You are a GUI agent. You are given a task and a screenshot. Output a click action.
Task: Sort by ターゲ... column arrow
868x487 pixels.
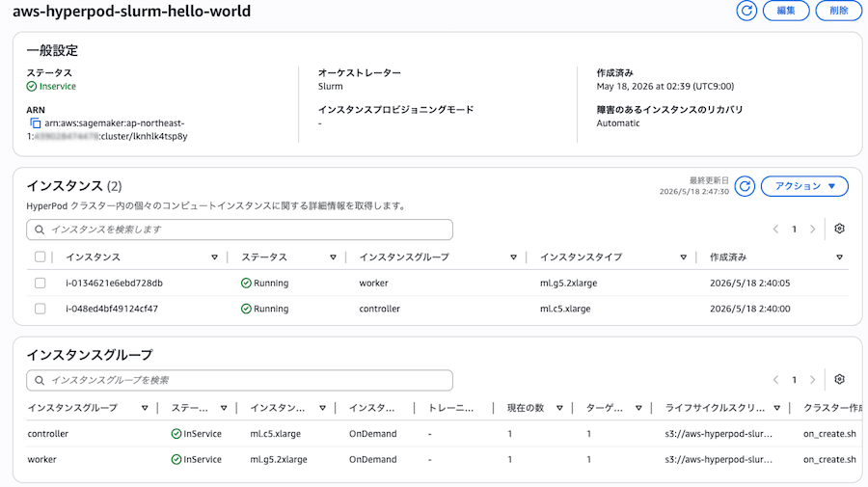[638, 408]
